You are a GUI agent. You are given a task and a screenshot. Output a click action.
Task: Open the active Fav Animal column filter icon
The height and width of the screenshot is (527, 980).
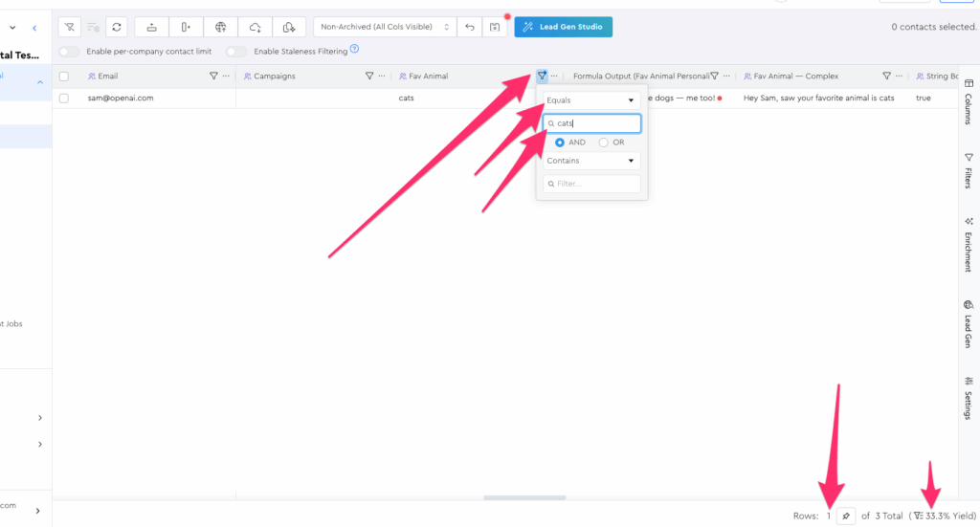[542, 76]
